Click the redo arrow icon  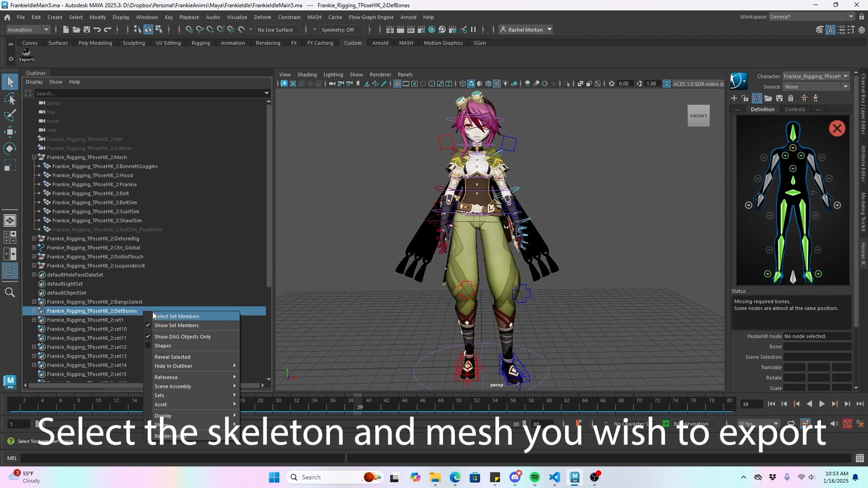point(108,30)
